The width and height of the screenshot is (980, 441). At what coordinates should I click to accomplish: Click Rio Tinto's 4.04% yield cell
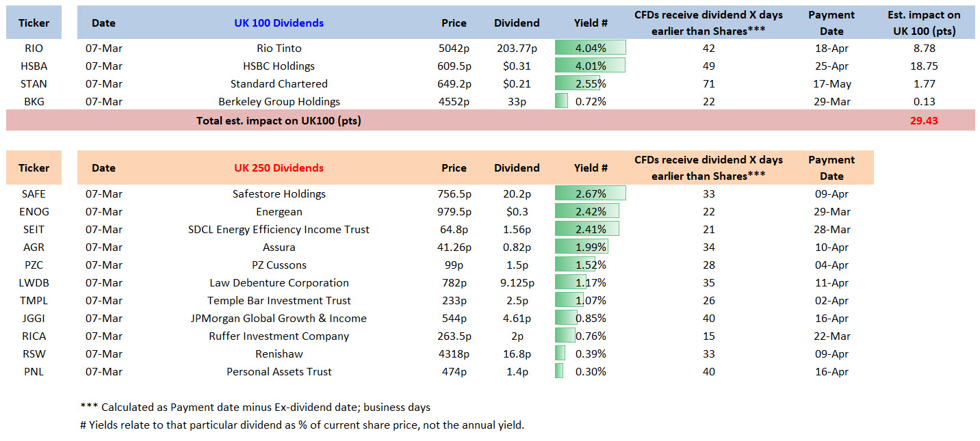[590, 49]
